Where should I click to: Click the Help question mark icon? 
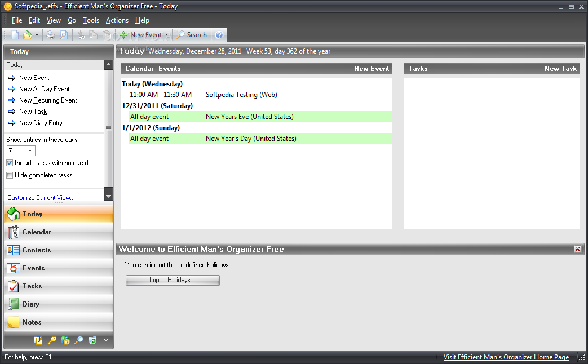click(219, 35)
